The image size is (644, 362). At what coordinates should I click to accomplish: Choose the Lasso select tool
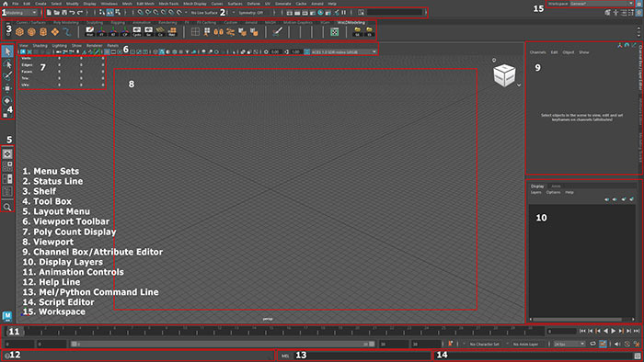click(x=7, y=64)
